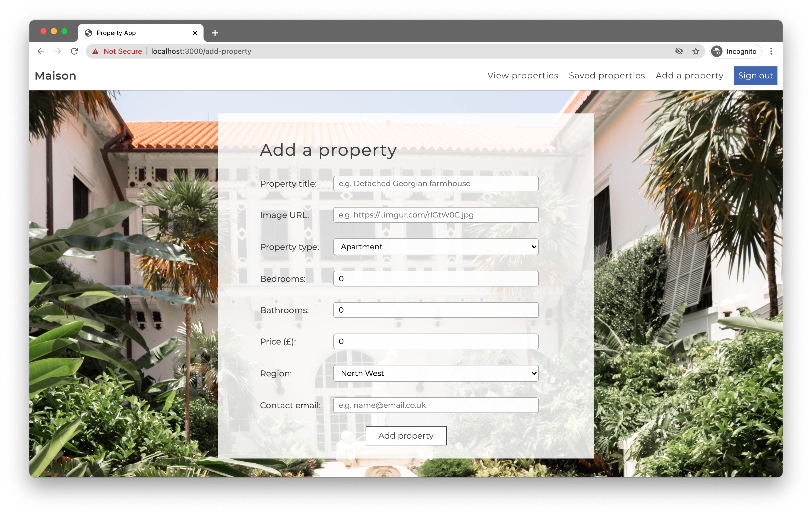The width and height of the screenshot is (812, 516).
Task: Click the Contact email input field
Action: (436, 405)
